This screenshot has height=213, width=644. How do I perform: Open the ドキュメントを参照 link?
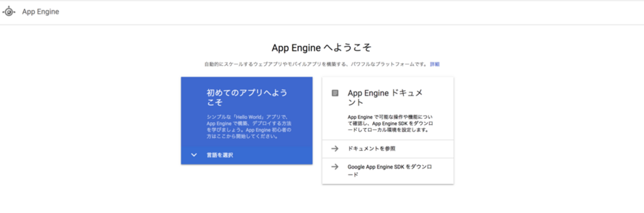371,149
